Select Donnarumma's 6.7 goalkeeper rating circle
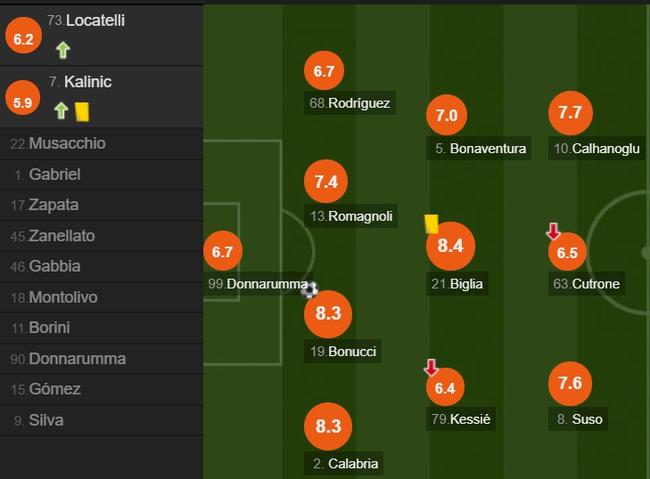The height and width of the screenshot is (479, 650). coord(223,251)
